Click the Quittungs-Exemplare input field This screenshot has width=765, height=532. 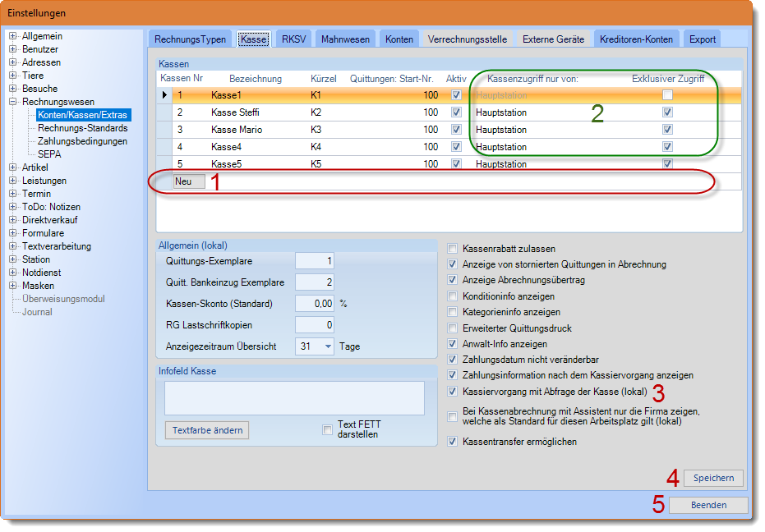click(315, 261)
